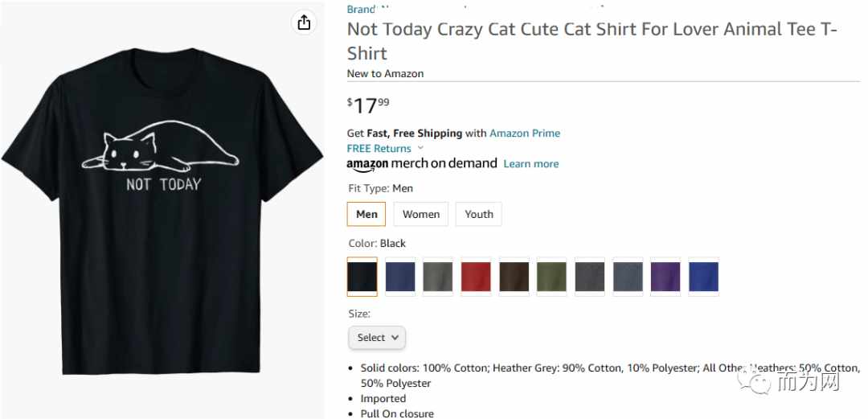Select the Youth fit type
The width and height of the screenshot is (868, 419).
479,214
